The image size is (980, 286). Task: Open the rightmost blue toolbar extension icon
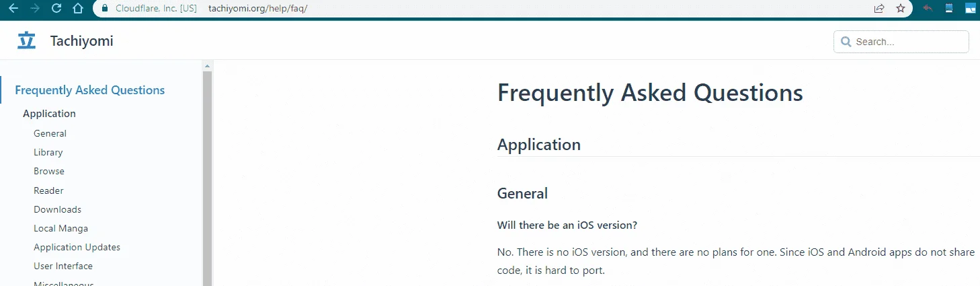tap(971, 9)
